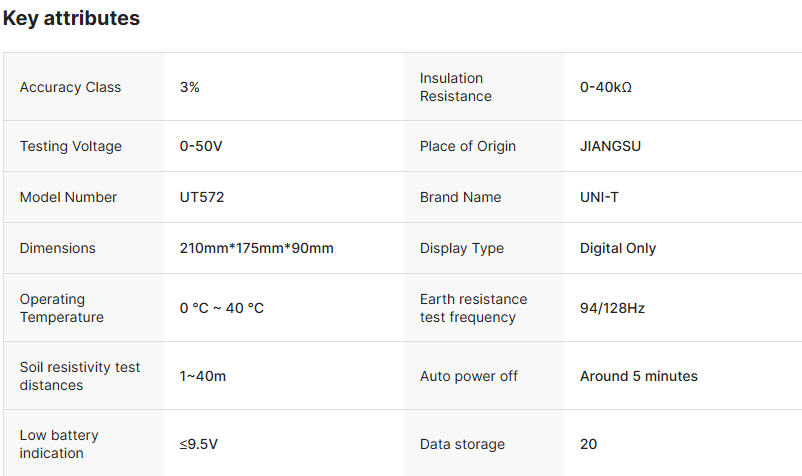Select the Accuracy Class label
The width and height of the screenshot is (802, 476).
click(70, 87)
